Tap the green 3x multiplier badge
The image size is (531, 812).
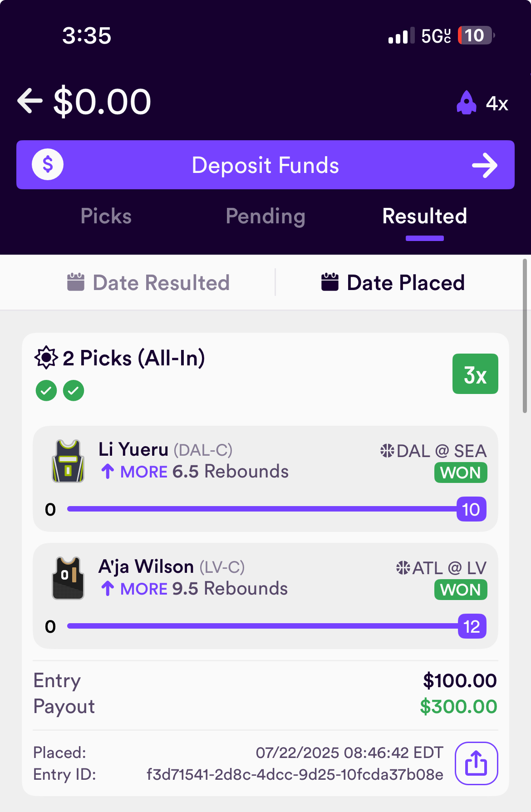(x=475, y=374)
